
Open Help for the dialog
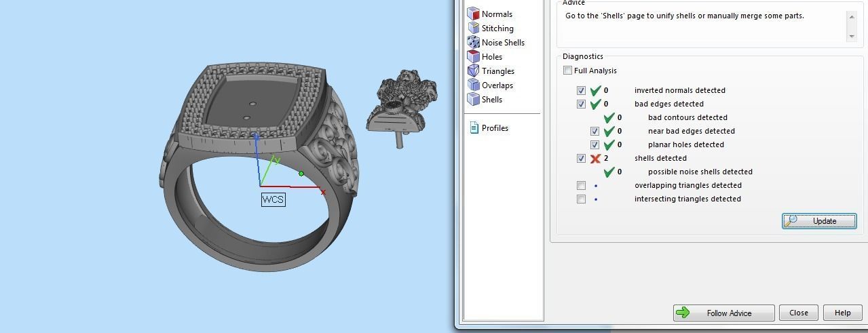pyautogui.click(x=842, y=313)
